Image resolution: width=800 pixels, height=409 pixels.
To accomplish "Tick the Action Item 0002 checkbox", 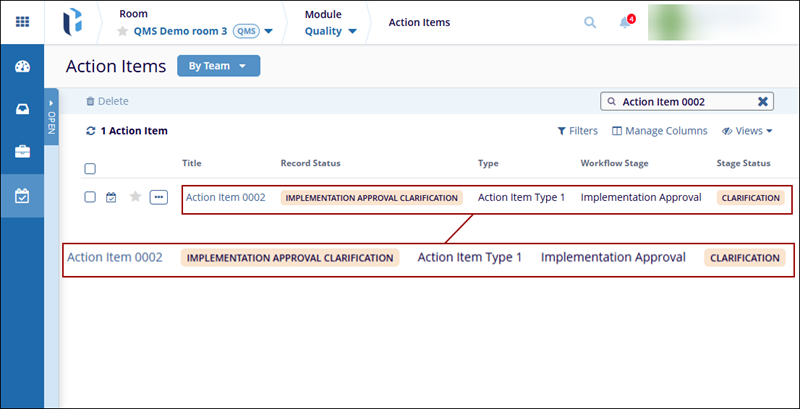I will (x=90, y=197).
